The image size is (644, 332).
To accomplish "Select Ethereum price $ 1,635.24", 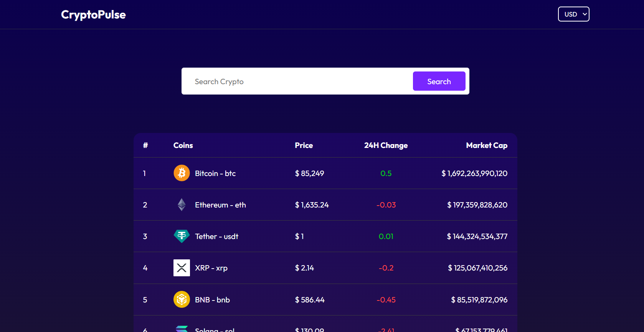I will [x=312, y=205].
